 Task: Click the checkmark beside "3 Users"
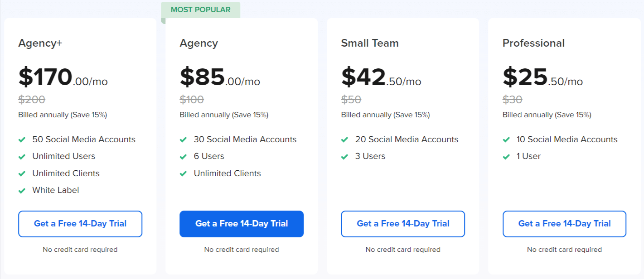click(x=344, y=156)
